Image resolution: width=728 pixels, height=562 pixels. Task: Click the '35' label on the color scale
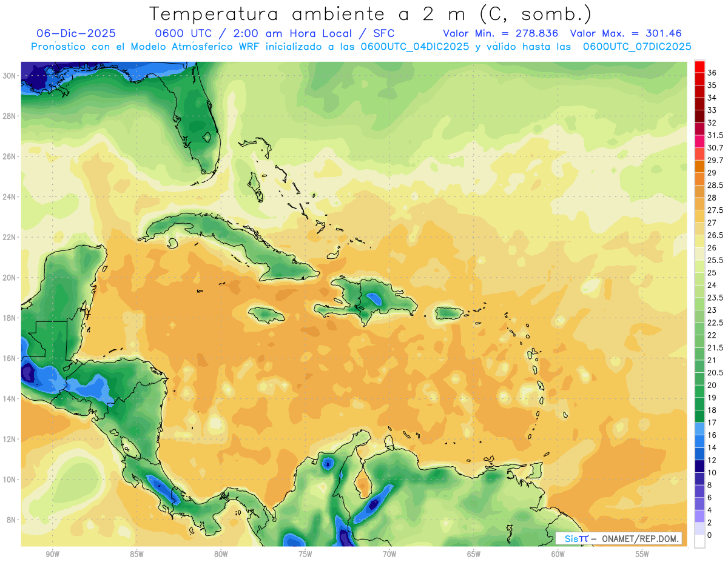[712, 85]
